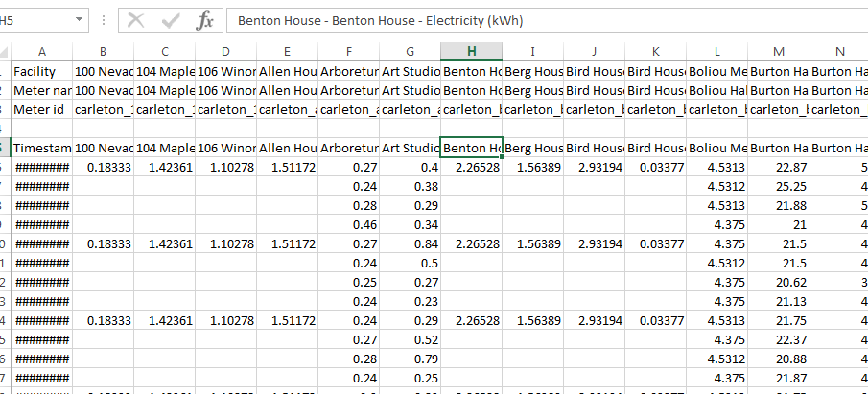Click the Cancel X icon in formula bar

136,20
